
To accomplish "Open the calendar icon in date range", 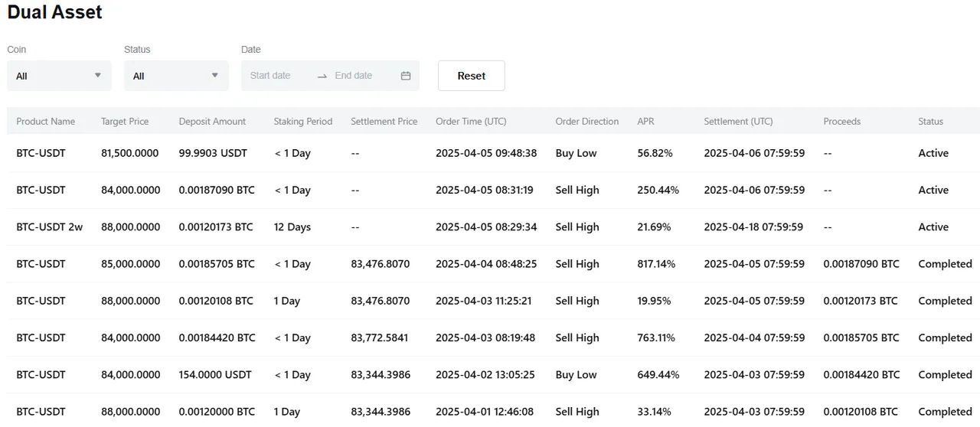I will [406, 76].
